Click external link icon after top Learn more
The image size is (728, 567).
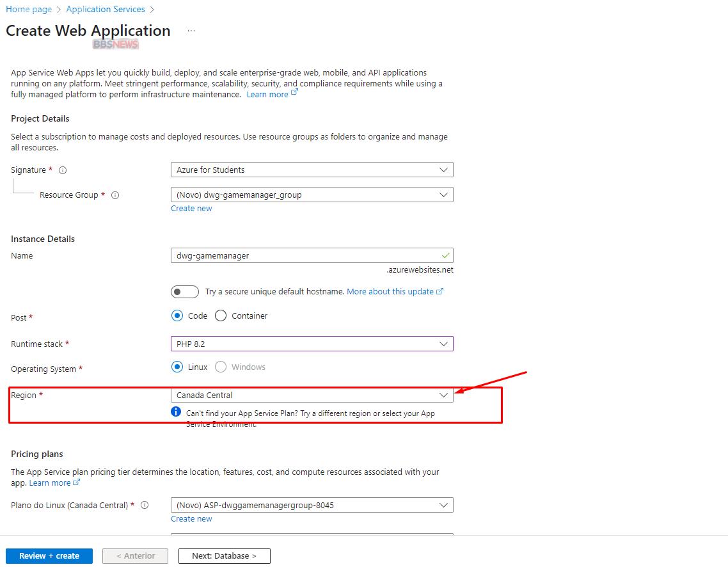coord(294,93)
